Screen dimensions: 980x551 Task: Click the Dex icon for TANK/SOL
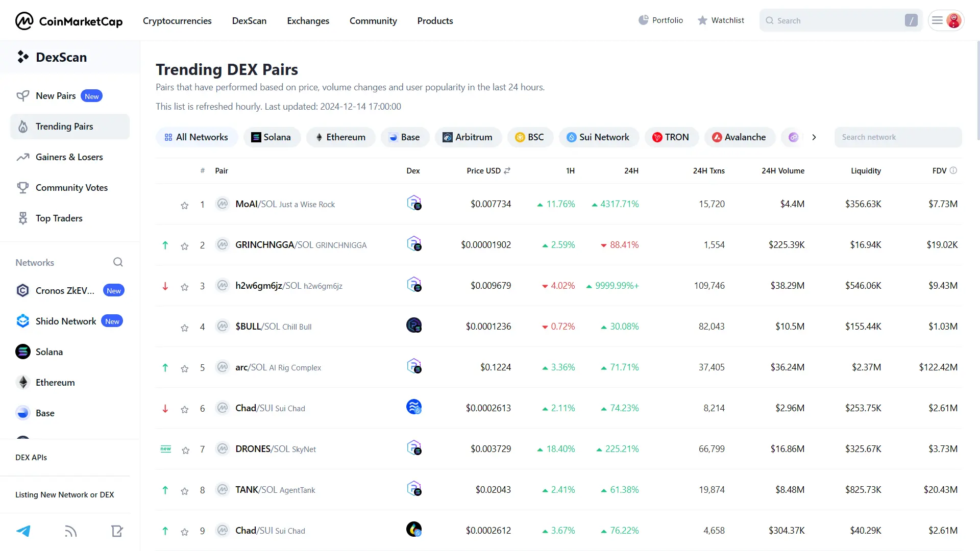point(414,489)
